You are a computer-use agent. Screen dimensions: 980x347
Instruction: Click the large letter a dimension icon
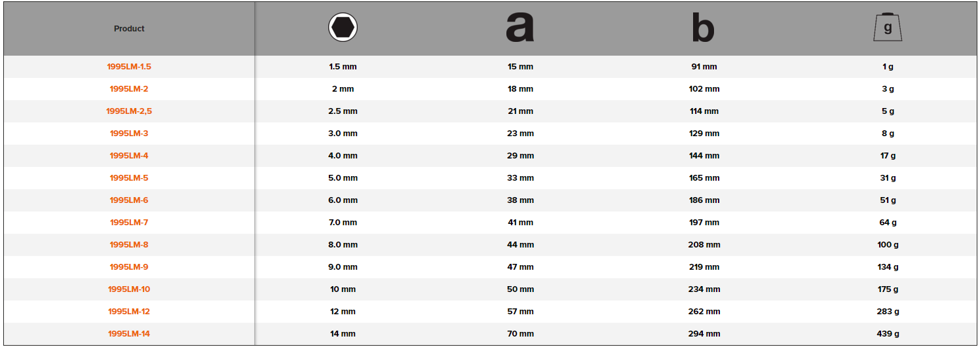(x=520, y=28)
